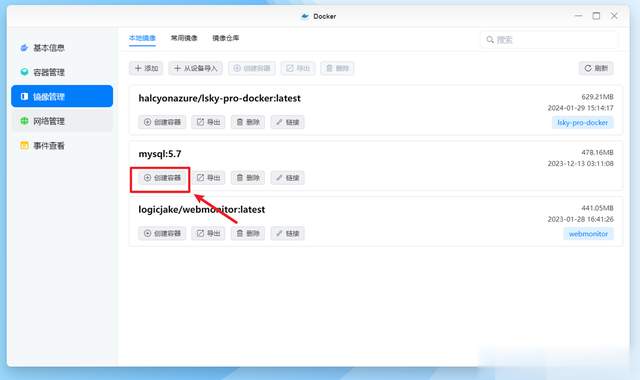The width and height of the screenshot is (640, 380).
Task: Export the logicjake/webmonitor image
Action: coord(208,233)
